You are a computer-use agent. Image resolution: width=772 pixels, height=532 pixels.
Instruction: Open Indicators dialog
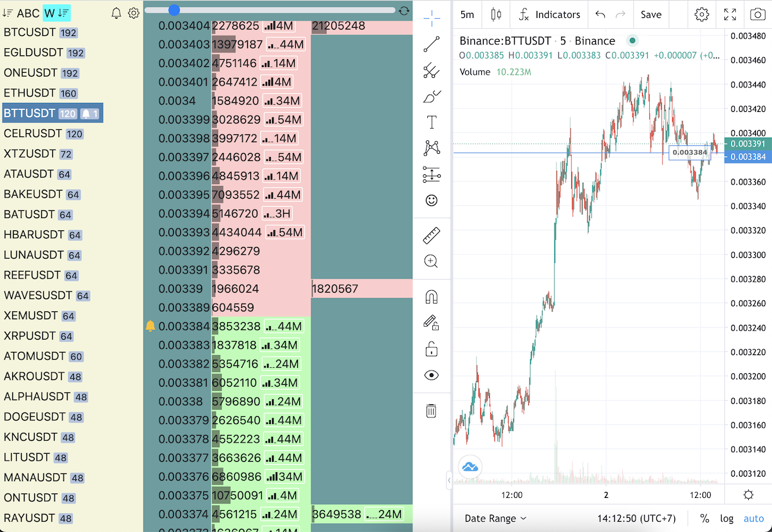point(549,14)
